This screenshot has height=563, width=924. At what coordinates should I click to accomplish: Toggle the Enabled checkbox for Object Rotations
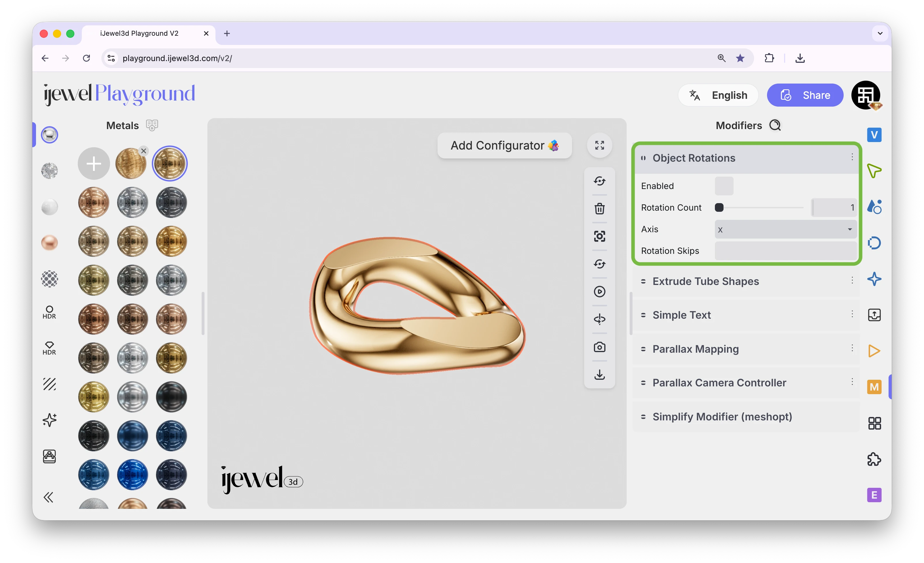pos(724,186)
